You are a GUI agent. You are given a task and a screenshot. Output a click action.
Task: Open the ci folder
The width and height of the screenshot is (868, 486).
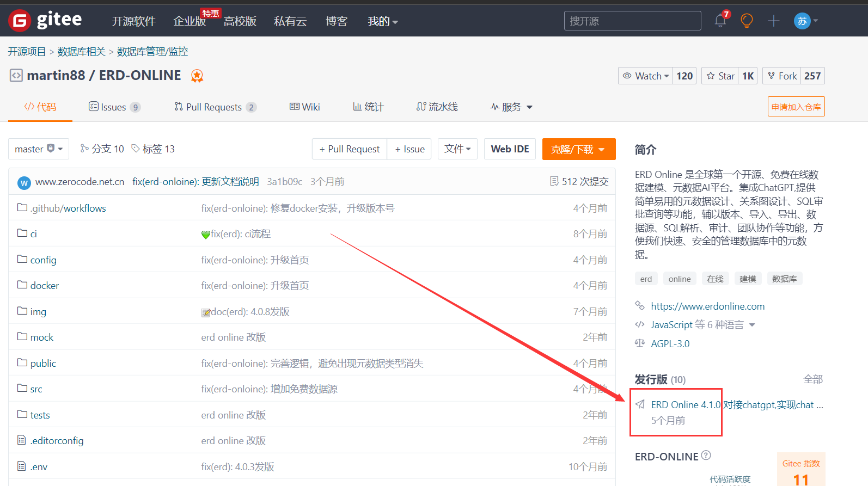point(33,233)
